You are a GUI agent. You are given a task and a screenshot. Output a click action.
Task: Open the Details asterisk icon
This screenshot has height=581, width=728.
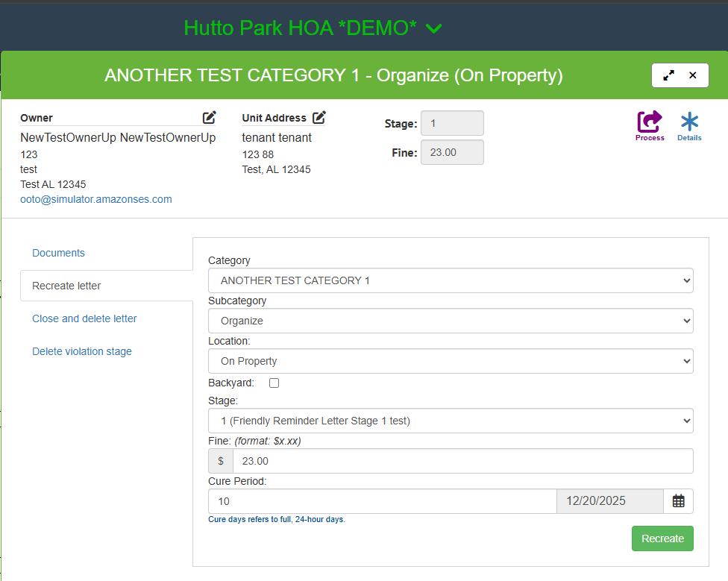(689, 124)
